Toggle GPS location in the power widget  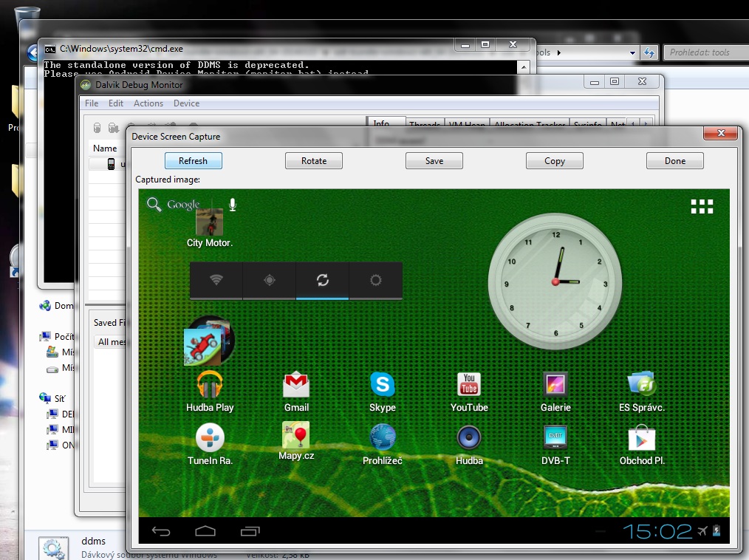[x=270, y=281]
